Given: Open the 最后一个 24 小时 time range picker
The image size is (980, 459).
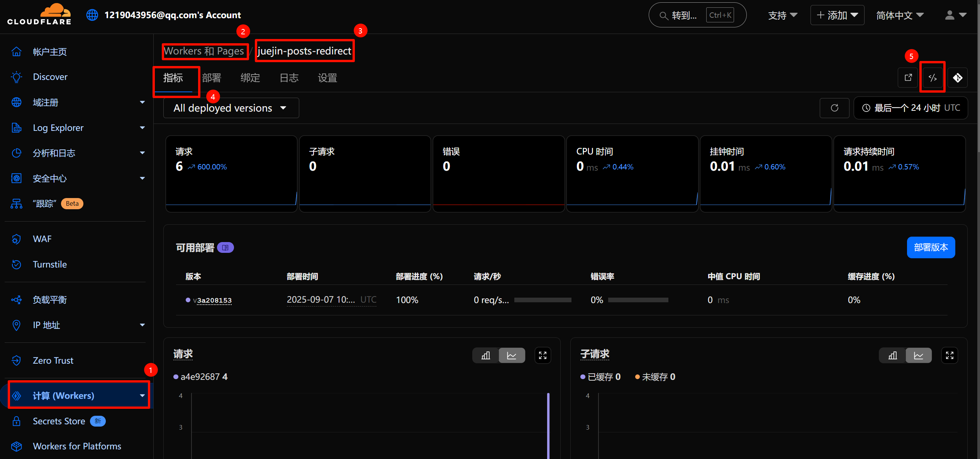Looking at the screenshot, I should (910, 108).
